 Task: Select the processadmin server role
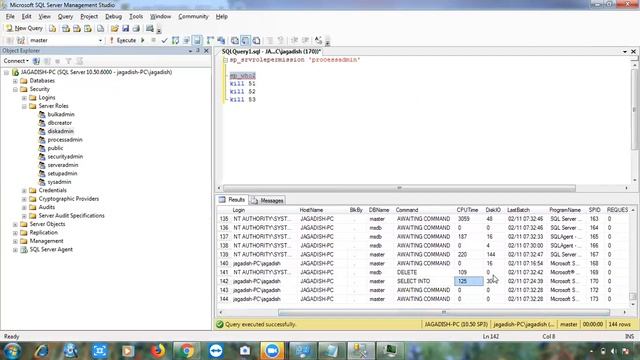point(65,140)
